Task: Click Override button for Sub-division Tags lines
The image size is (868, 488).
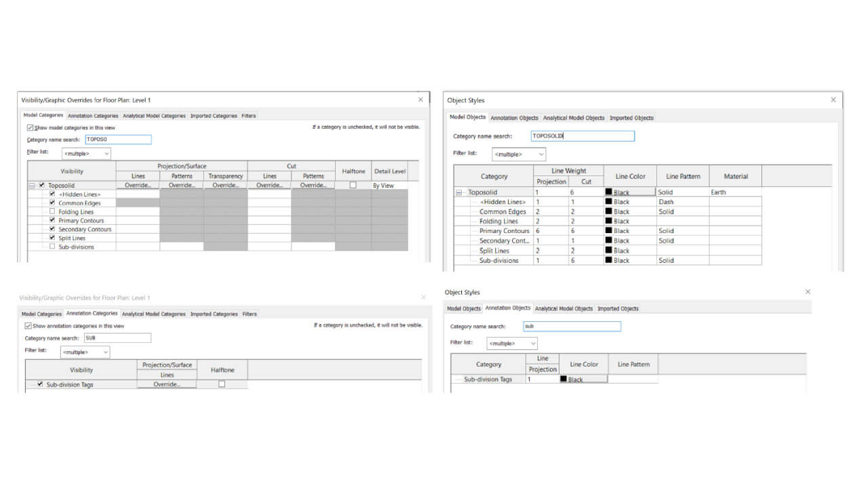Action: (167, 384)
